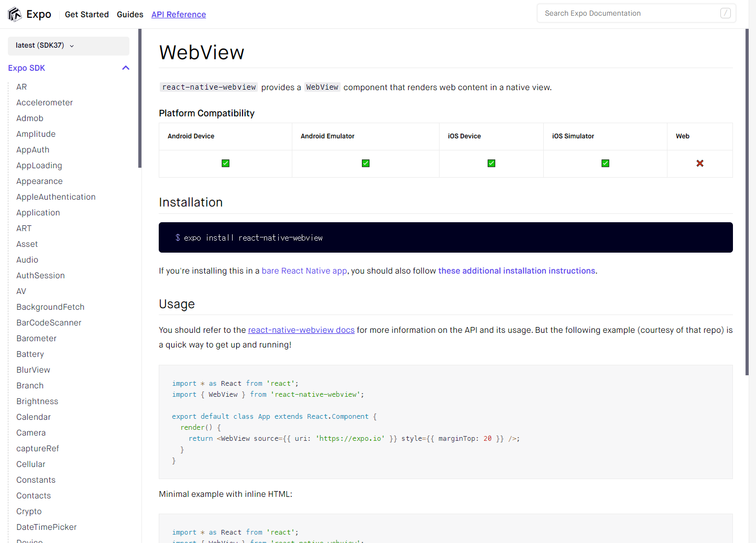Screen dimensions: 756x543
Task: Open Barometer in the sidebar
Action: [36, 339]
